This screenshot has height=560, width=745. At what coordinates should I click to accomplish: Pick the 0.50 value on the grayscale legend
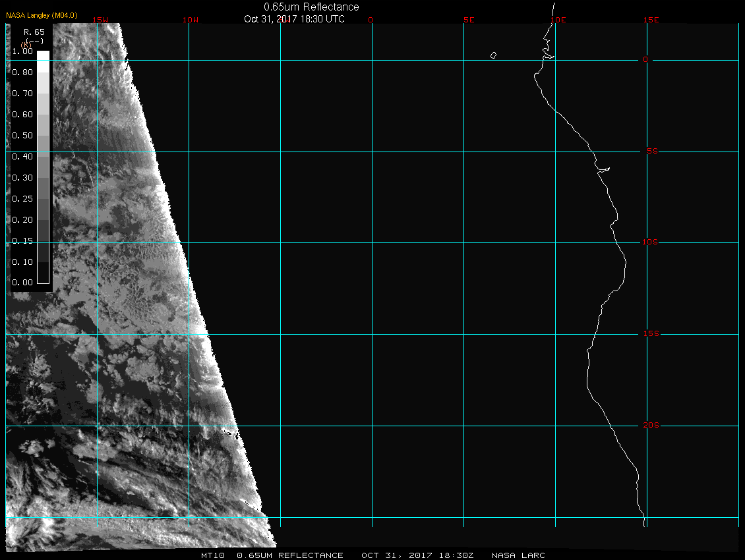[21, 136]
